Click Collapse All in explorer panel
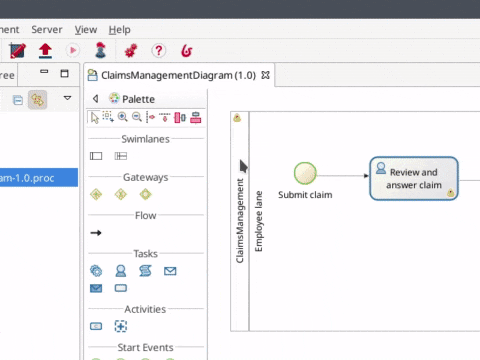 [18, 100]
